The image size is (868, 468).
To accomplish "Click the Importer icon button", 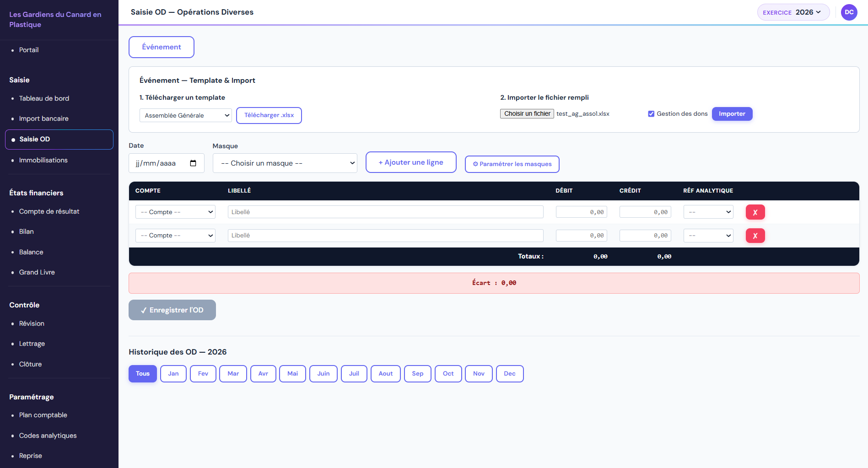I will click(x=732, y=113).
